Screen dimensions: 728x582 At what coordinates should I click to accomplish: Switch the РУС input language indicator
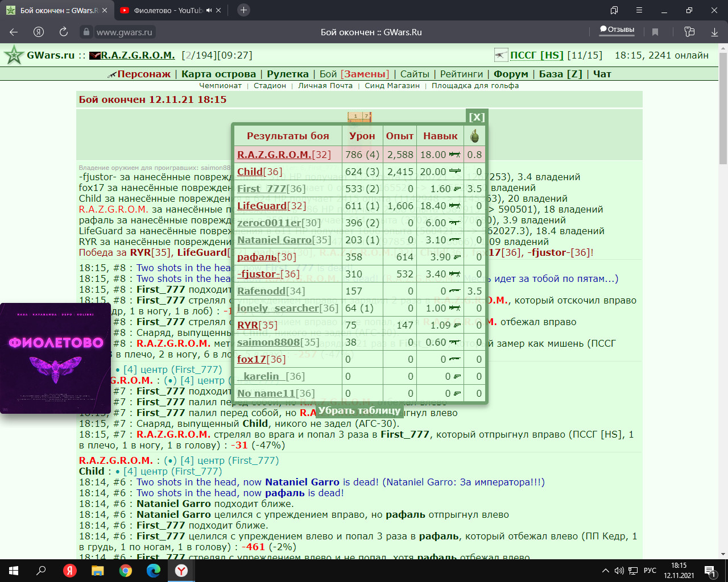[650, 571]
